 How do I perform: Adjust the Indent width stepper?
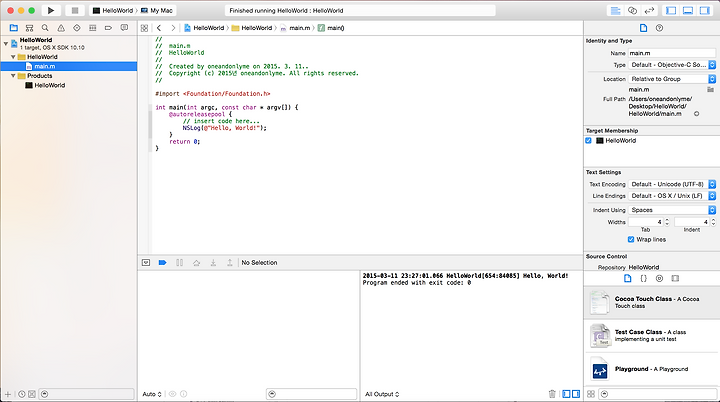pyautogui.click(x=713, y=222)
